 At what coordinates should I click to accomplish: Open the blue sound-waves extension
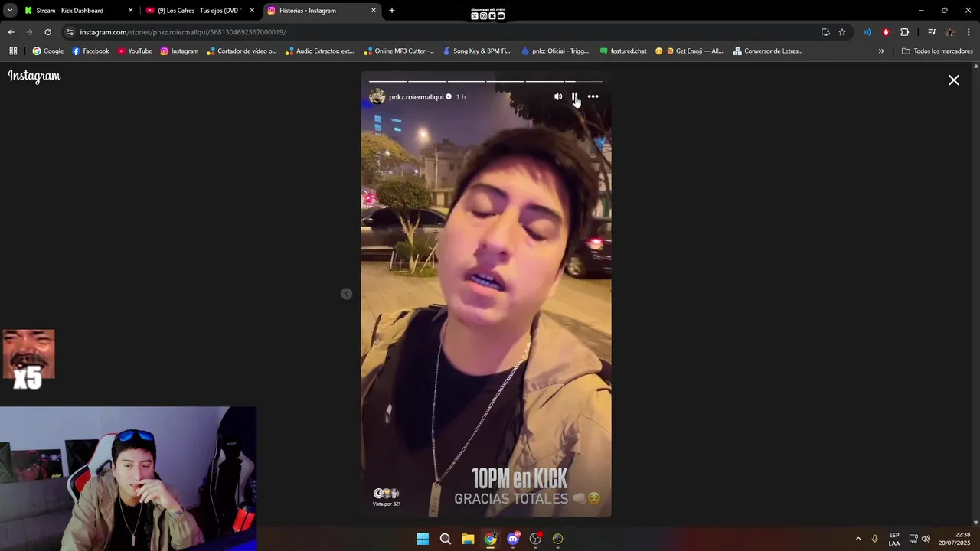pos(867,32)
